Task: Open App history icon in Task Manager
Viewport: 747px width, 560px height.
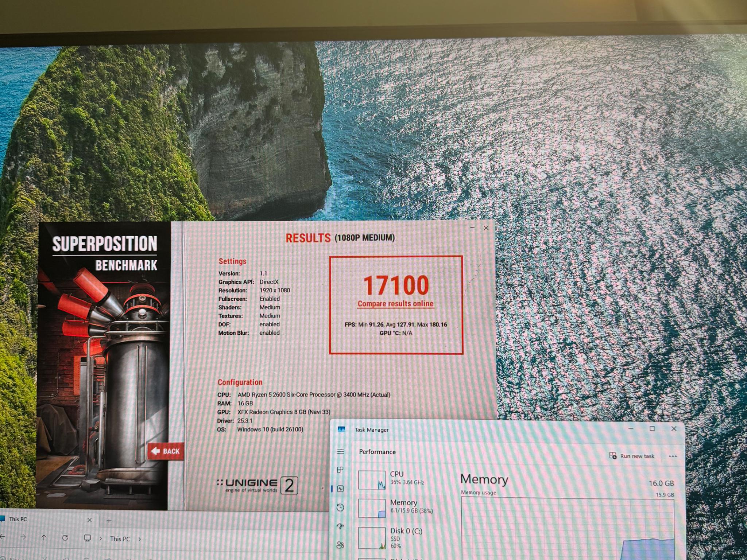Action: pos(340,507)
